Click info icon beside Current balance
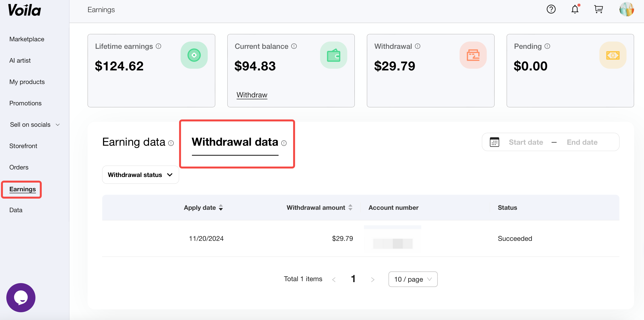 [x=294, y=46]
